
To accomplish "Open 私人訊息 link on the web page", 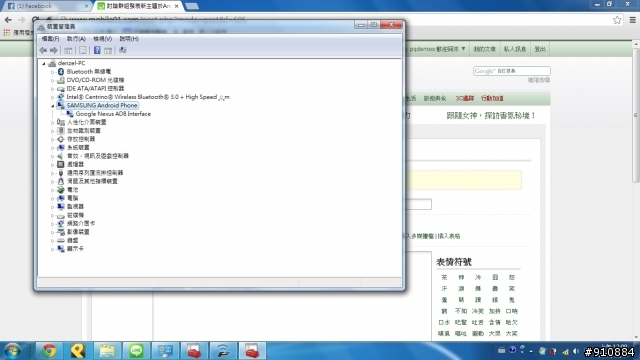I will click(514, 49).
